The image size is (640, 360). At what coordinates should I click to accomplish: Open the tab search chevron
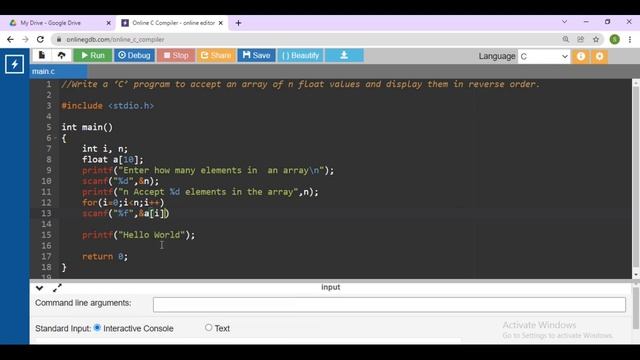click(564, 22)
